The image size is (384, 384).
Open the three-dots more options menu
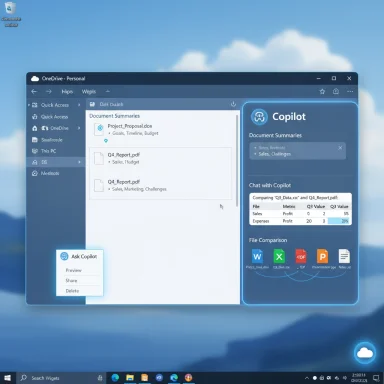350,91
